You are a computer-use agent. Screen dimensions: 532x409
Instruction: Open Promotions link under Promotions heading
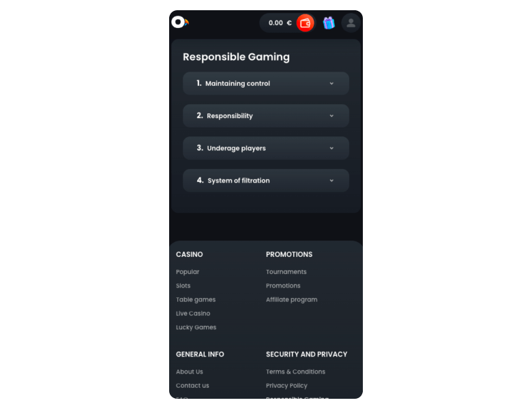[283, 286]
